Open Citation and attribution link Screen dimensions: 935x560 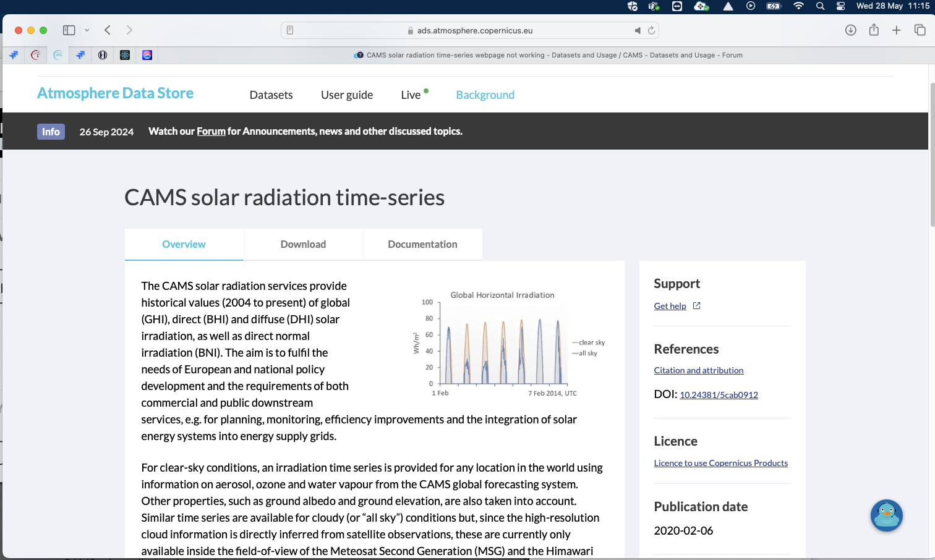tap(699, 370)
